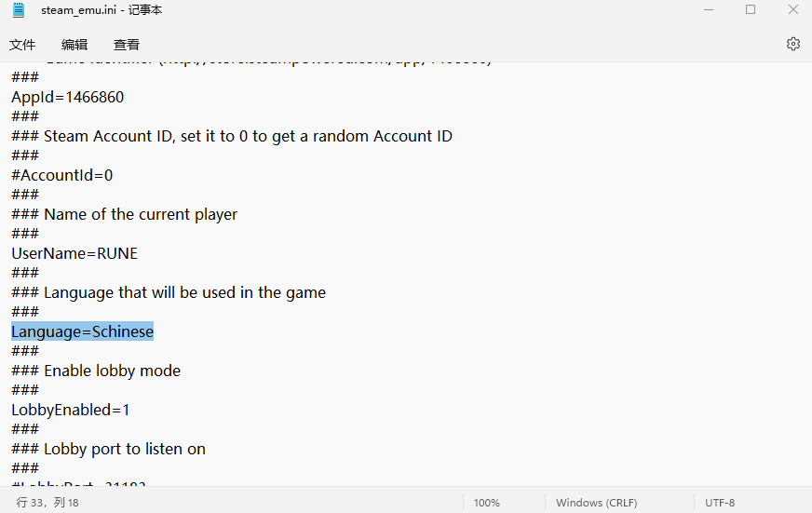
Task: Click on the #AccountId=0 line
Action: [x=61, y=175]
